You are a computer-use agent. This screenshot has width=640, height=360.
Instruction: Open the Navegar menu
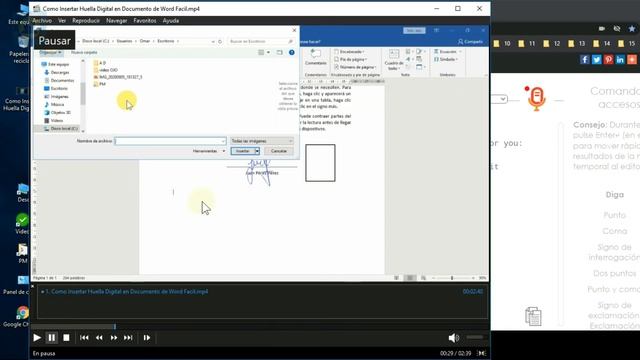(x=117, y=20)
